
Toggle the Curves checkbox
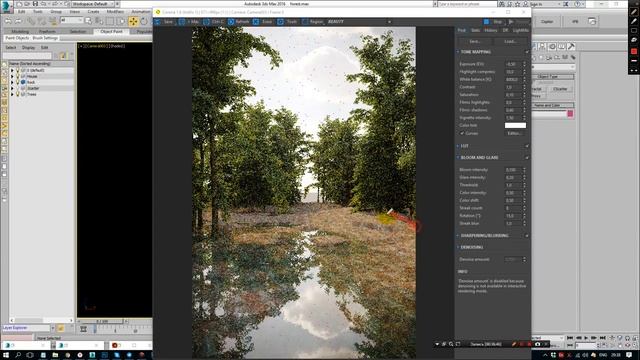click(x=462, y=133)
